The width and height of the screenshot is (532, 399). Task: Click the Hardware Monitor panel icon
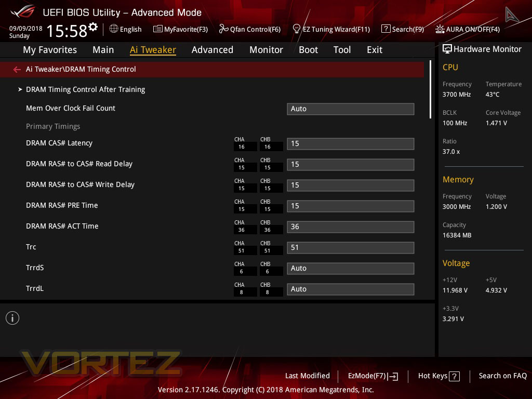click(x=447, y=49)
